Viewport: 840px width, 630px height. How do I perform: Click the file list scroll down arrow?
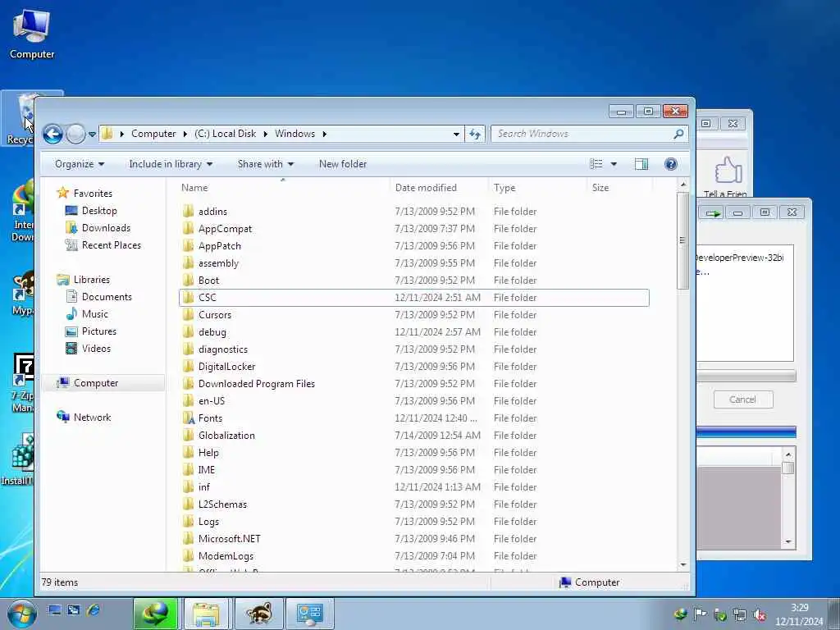(x=683, y=564)
